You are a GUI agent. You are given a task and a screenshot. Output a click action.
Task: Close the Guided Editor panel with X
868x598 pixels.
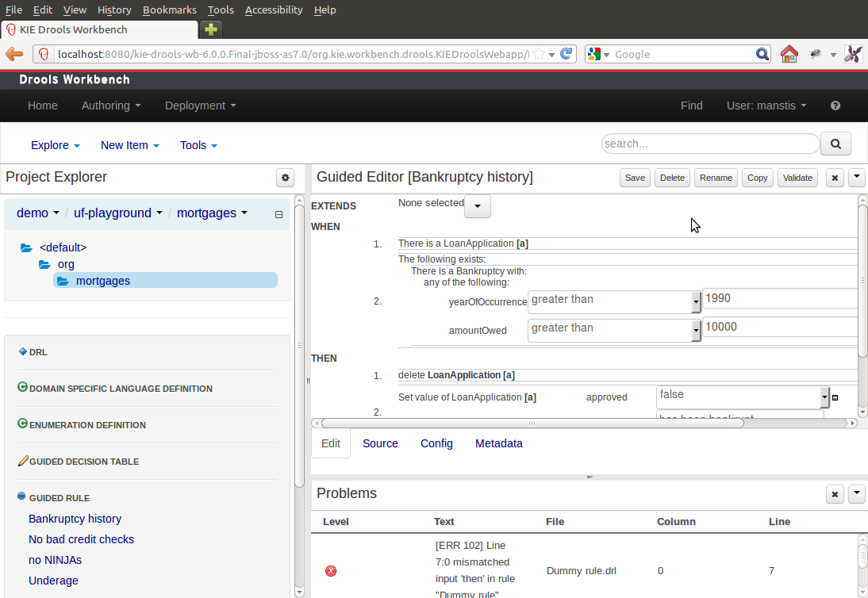pyautogui.click(x=835, y=178)
